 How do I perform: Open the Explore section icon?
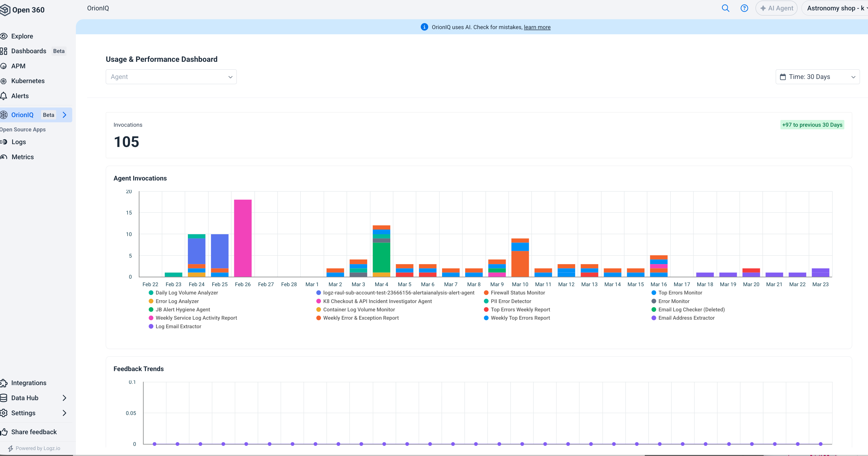pyautogui.click(x=4, y=36)
